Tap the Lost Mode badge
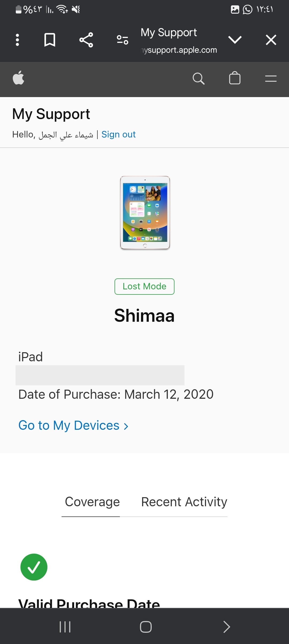The image size is (289, 644). coord(144,286)
